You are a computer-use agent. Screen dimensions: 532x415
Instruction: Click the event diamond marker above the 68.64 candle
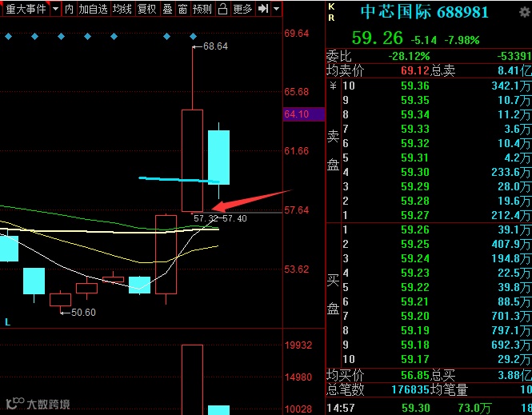[x=193, y=36]
